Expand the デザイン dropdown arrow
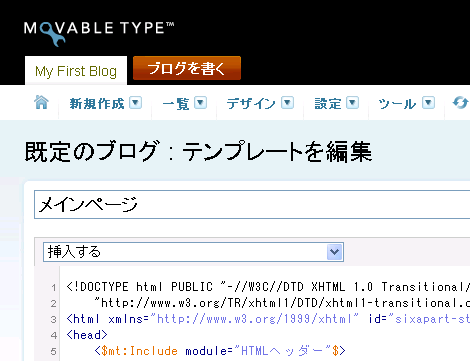The height and width of the screenshot is (361, 470). tap(287, 103)
